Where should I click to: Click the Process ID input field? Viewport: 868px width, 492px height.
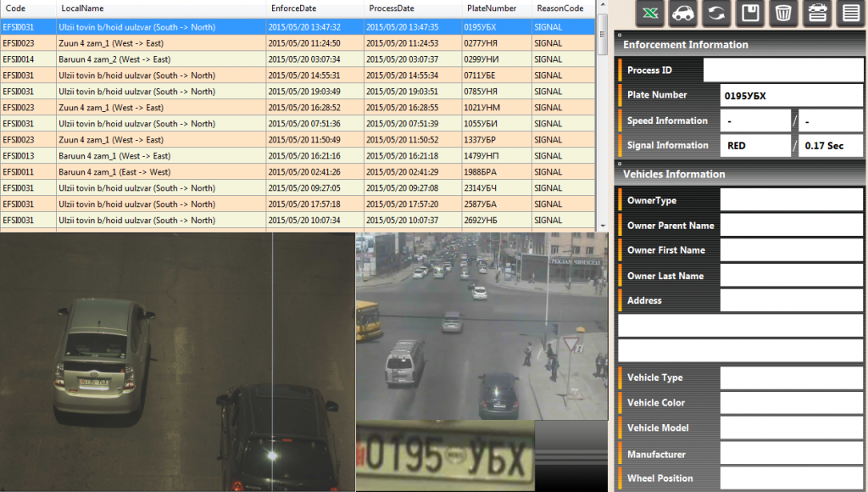coord(783,70)
